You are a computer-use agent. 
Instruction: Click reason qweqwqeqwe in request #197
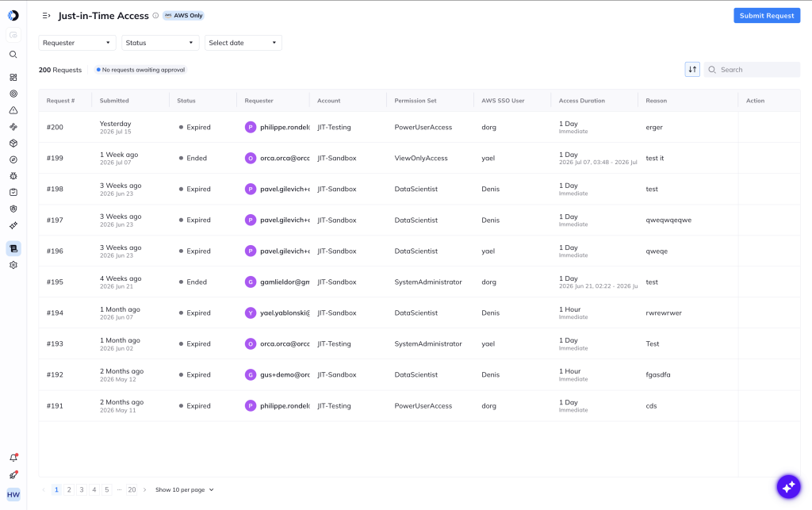[x=668, y=220]
